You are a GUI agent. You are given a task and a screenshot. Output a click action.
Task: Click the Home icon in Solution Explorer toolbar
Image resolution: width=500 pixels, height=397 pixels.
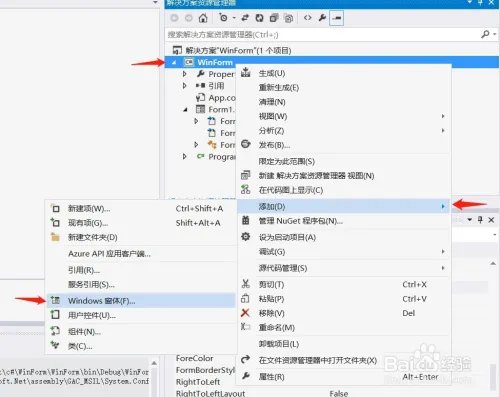(203, 18)
